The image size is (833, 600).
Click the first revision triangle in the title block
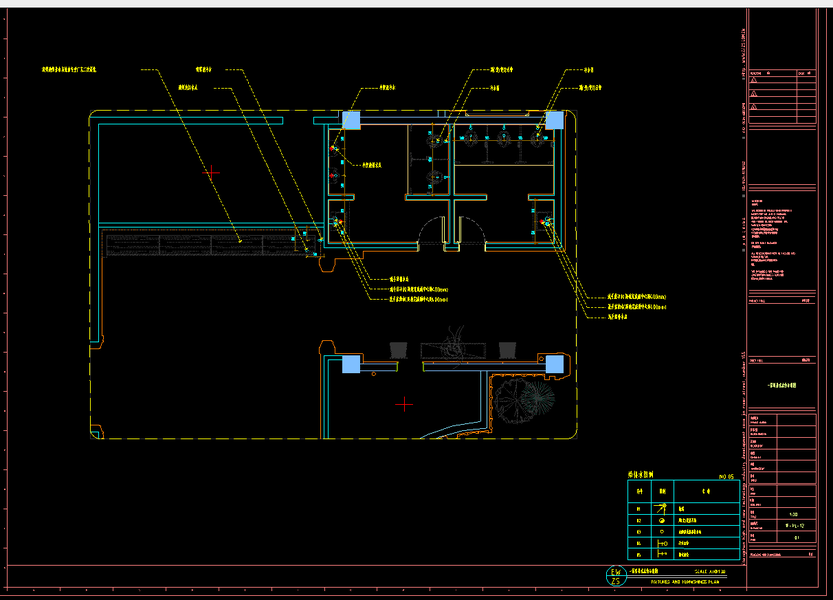coord(753,80)
